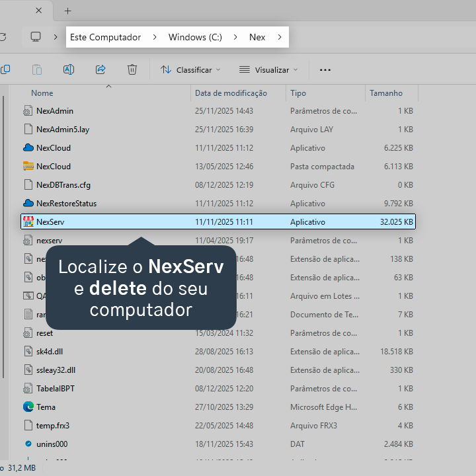Screen dimensions: 476x476
Task: Select NexCloud application cloud icon
Action: tap(28, 148)
